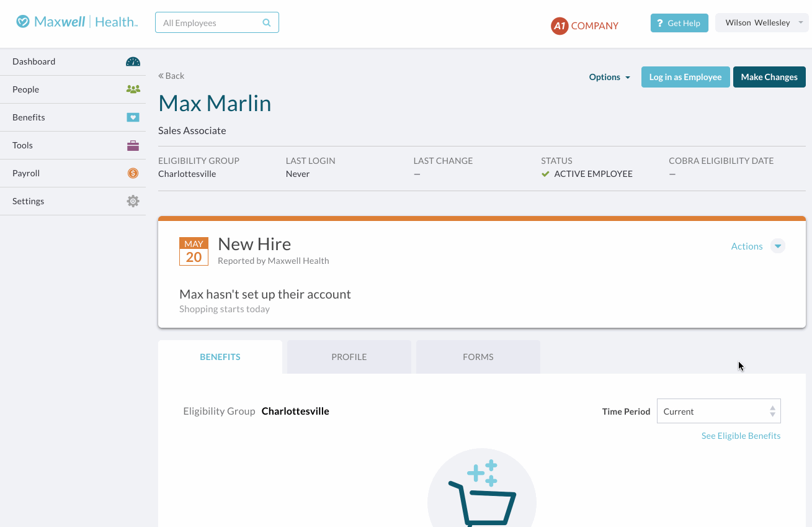
Task: Focus the All Employees search field
Action: (217, 23)
